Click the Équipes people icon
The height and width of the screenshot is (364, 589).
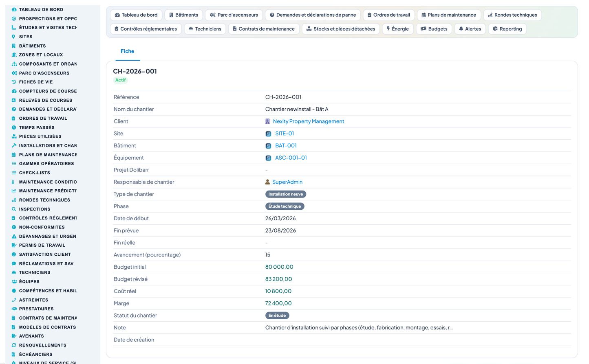coord(14,281)
